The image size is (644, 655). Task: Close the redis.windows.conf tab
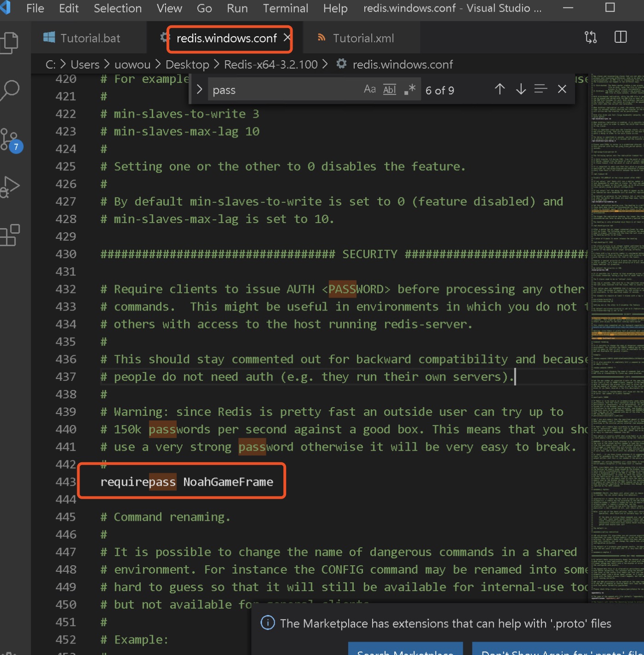point(287,37)
